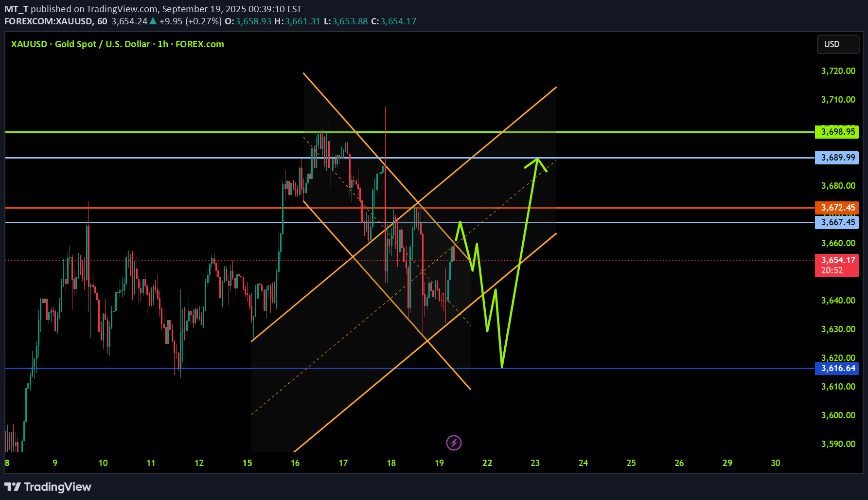Click date 9 on time axis
Image resolution: width=868 pixels, height=500 pixels.
click(x=55, y=463)
